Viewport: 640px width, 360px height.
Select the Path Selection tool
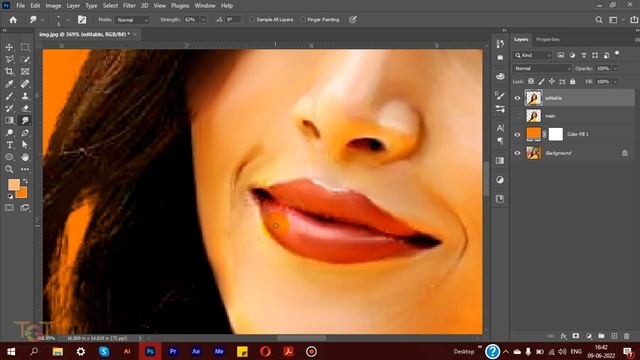tap(25, 145)
